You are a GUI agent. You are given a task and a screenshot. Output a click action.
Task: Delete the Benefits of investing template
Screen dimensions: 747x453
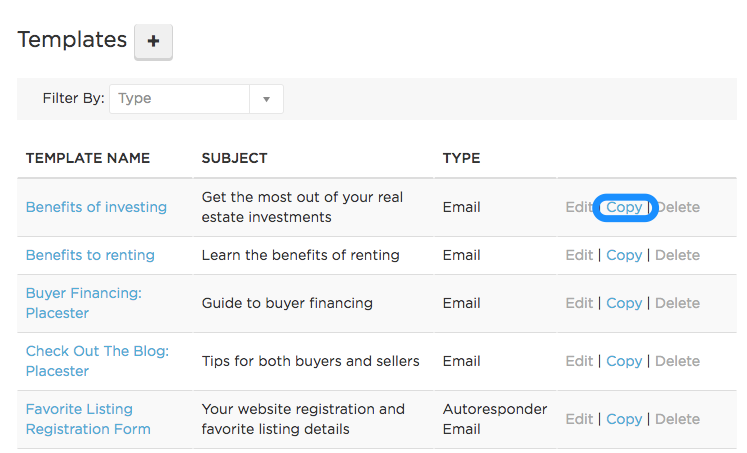tap(678, 207)
